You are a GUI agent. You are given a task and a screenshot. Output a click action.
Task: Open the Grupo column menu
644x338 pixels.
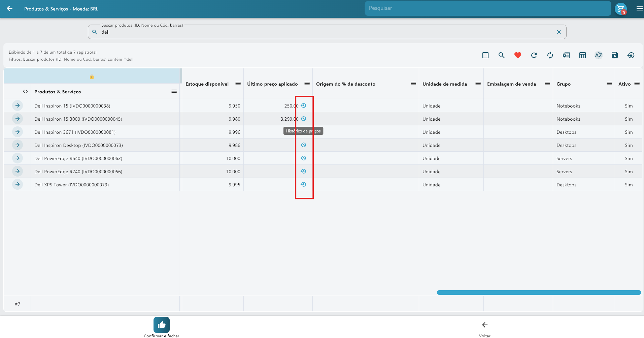point(609,84)
